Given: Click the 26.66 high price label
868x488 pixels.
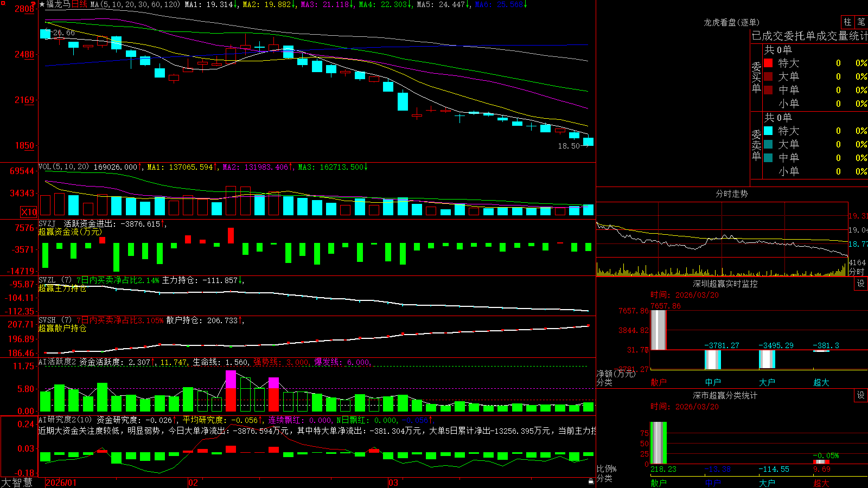Looking at the screenshot, I should coord(64,33).
